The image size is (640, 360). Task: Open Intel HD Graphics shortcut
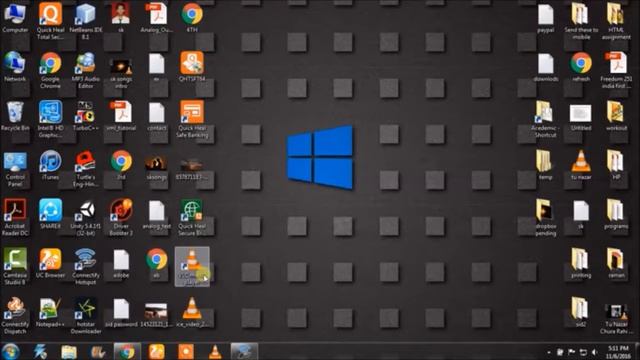pos(50,119)
